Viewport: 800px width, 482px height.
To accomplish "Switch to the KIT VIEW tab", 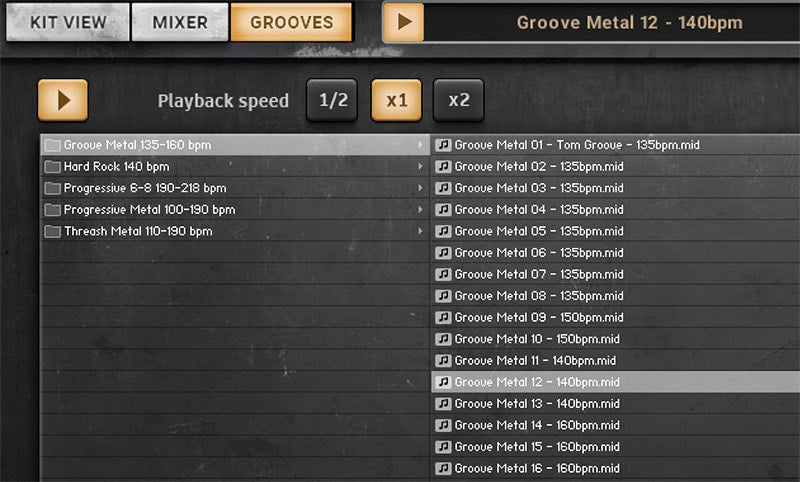I will tap(68, 22).
